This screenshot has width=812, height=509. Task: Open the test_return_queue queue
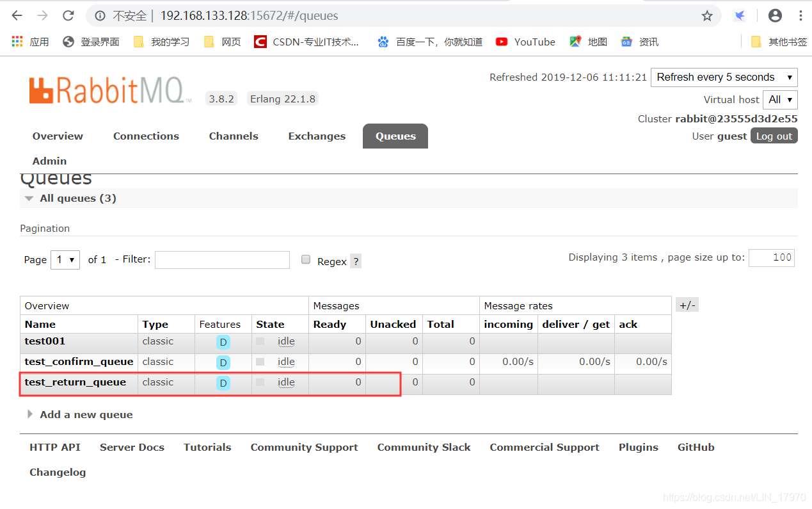pos(76,382)
